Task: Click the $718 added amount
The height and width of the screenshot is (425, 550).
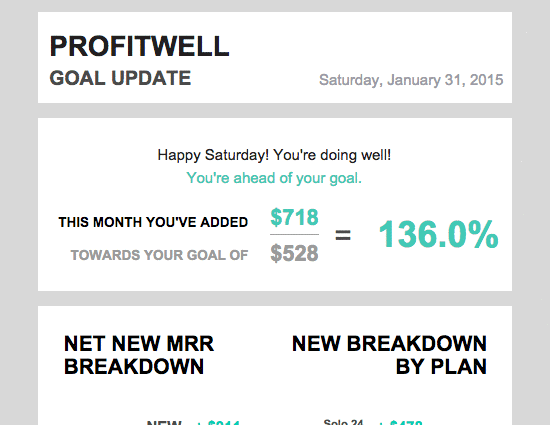Action: pyautogui.click(x=294, y=217)
